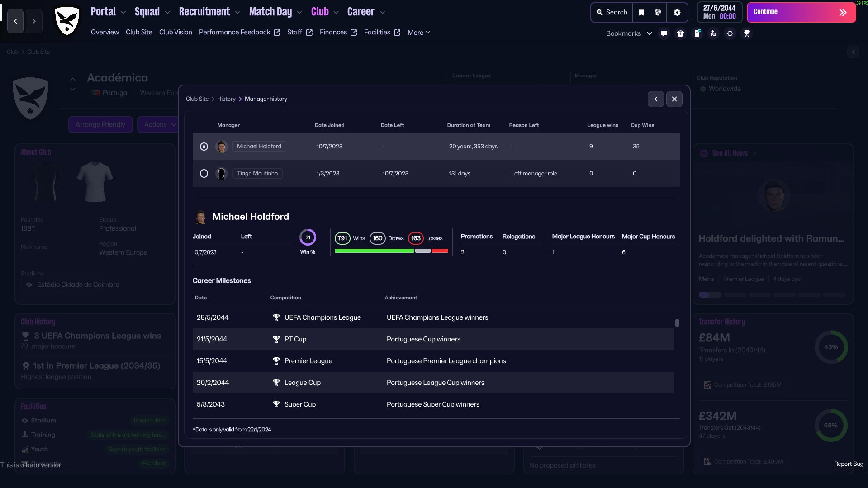Open the exclamation alert bookmark icon
The width and height of the screenshot is (868, 488).
(x=697, y=33)
